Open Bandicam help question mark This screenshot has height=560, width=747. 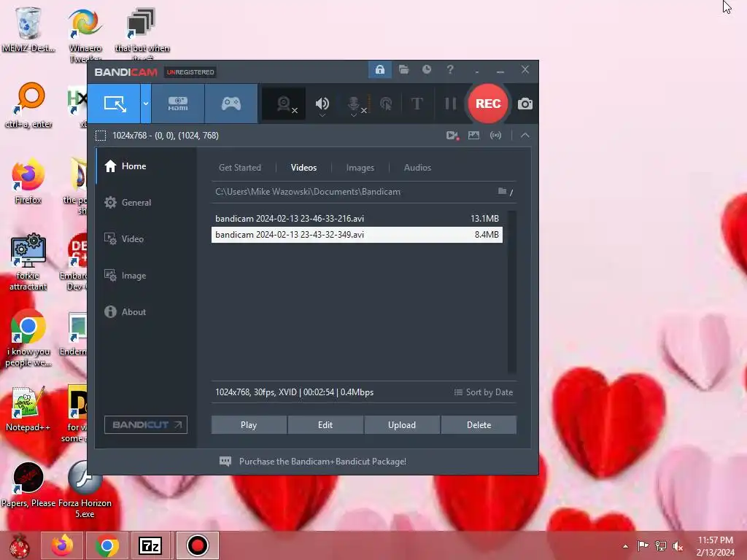click(x=449, y=69)
